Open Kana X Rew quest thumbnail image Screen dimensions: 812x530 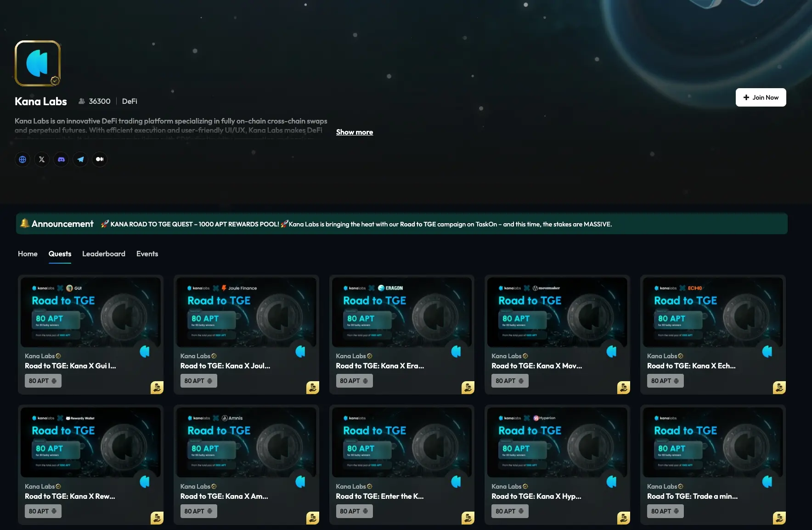coord(90,442)
